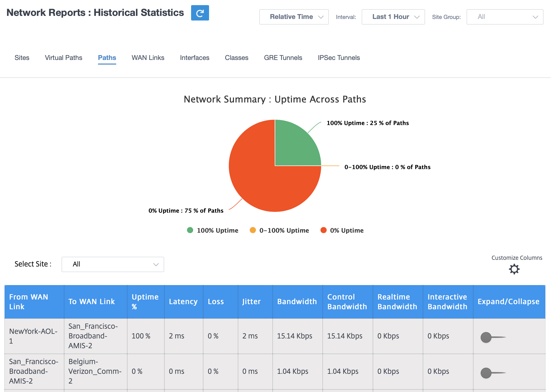Viewport: 552px width, 392px height.
Task: Click the Realtime Bandwidth column header
Action: (398, 302)
